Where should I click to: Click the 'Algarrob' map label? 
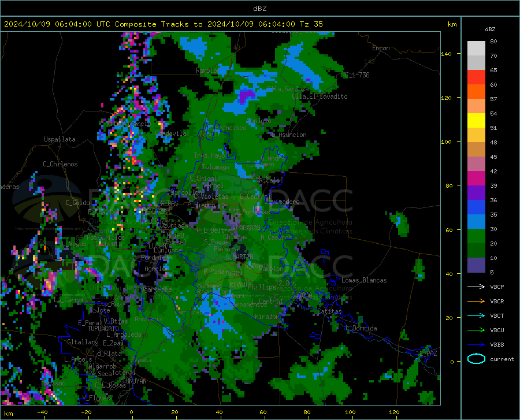coord(102,366)
